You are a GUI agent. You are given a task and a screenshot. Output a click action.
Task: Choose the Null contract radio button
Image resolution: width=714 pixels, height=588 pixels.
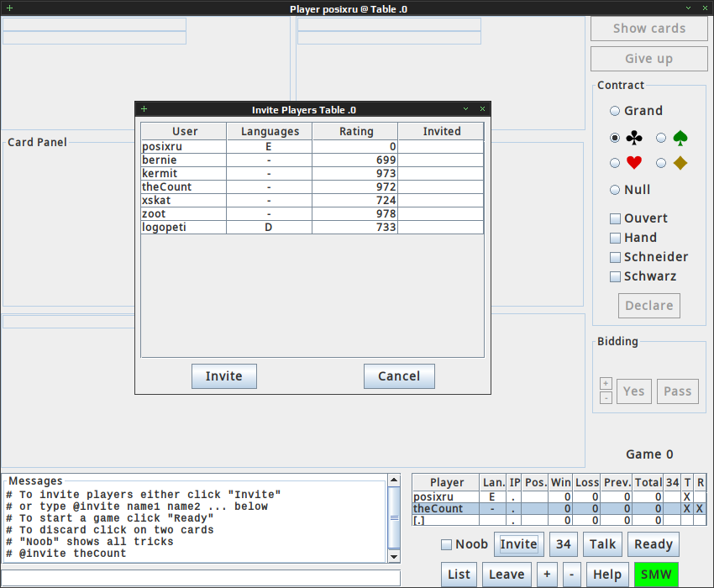click(615, 190)
